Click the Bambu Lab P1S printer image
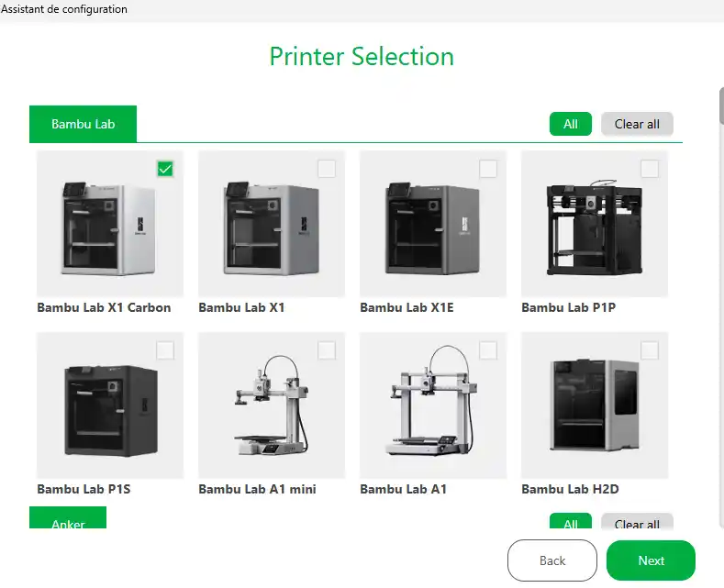This screenshot has height=588, width=724. [110, 405]
